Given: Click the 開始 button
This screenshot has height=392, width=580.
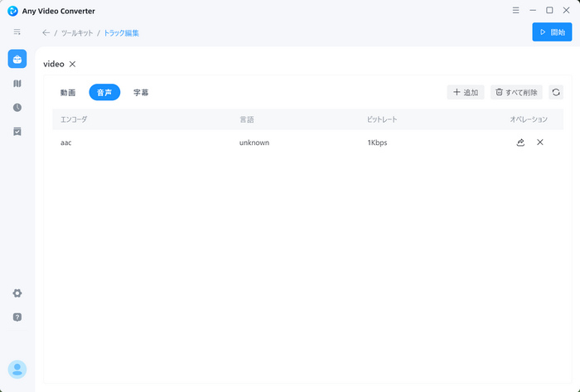Looking at the screenshot, I should tap(552, 32).
